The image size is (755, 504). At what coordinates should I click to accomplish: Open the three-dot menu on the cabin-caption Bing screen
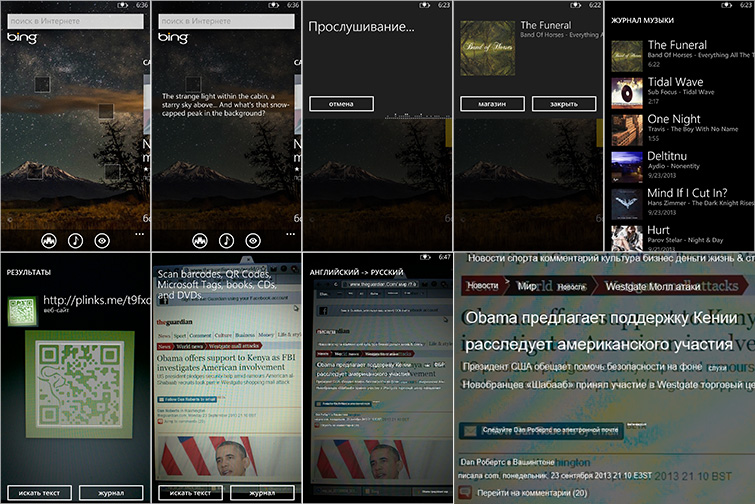coord(290,234)
